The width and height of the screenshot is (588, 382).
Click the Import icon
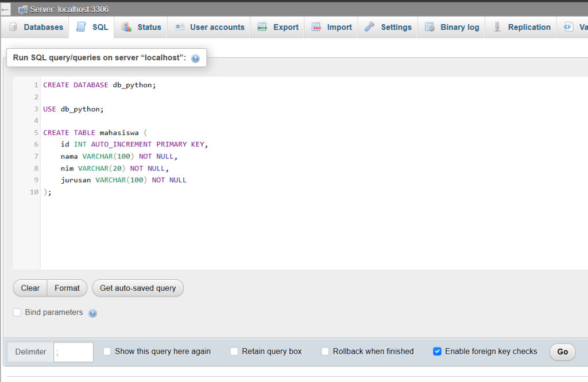316,27
